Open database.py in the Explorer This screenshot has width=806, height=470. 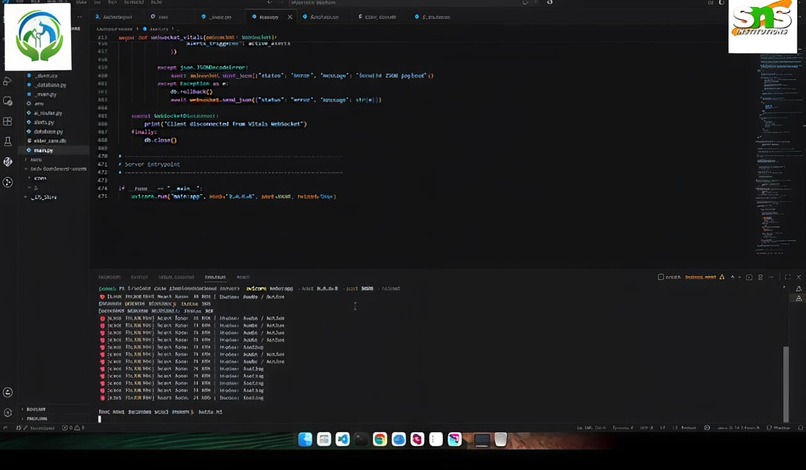tap(48, 131)
